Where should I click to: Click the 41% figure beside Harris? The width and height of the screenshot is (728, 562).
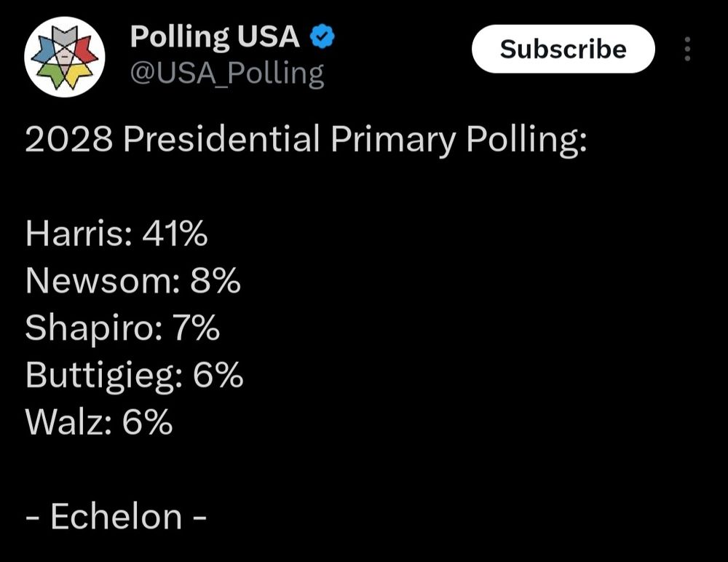click(175, 233)
